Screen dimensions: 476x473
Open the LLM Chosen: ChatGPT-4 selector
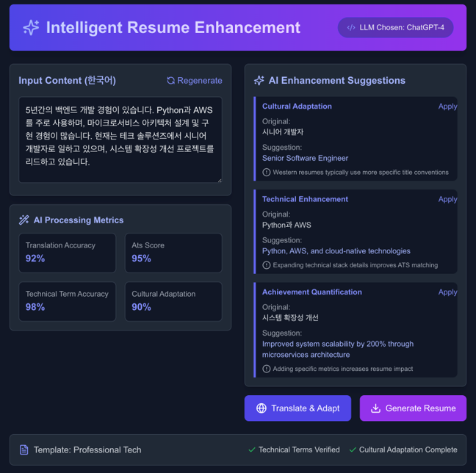(x=395, y=28)
